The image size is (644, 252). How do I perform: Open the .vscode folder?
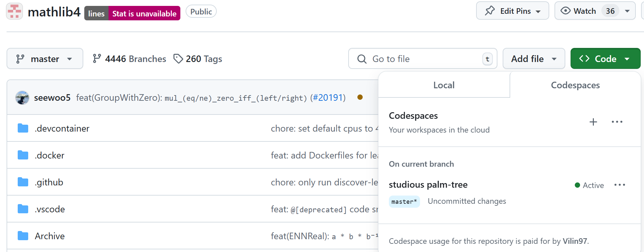50,209
